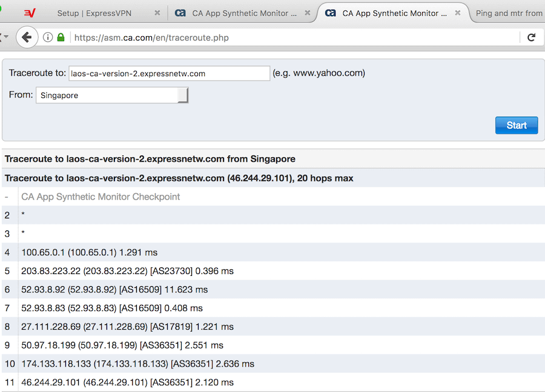The image size is (545, 392).
Task: Click hop 5 row '203.83.223.22' [AS23730]
Action: coord(273,271)
